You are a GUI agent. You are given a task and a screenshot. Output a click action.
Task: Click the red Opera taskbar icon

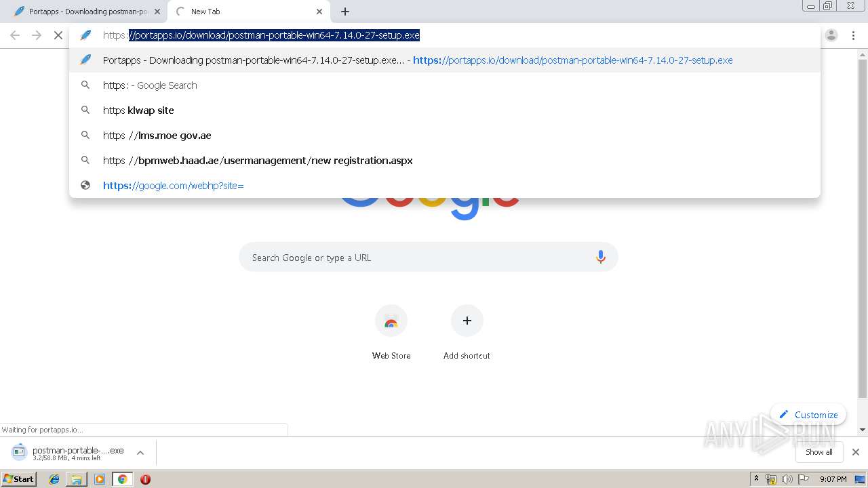point(145,479)
